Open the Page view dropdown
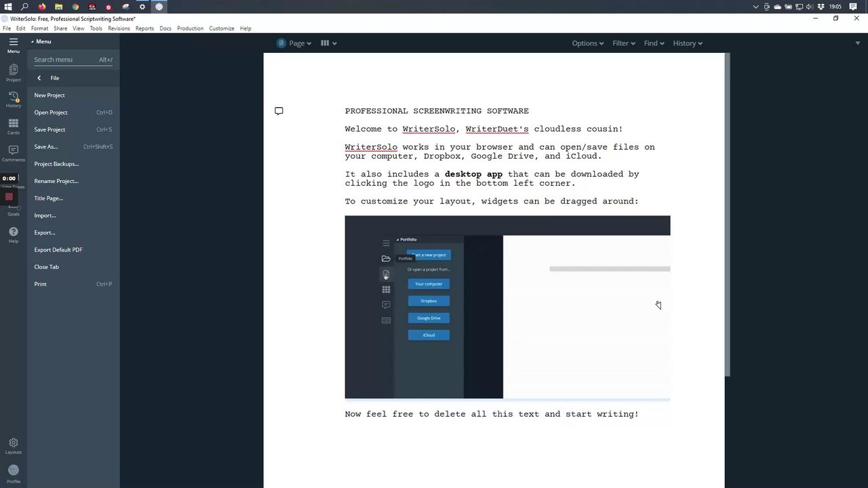868x488 pixels. pos(294,43)
